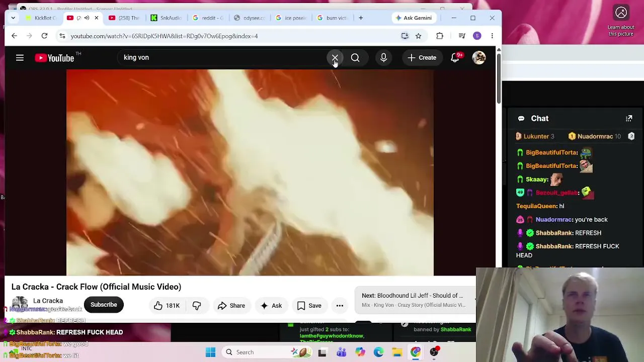
Task: Open Chrome media controls icon
Action: pos(462,36)
